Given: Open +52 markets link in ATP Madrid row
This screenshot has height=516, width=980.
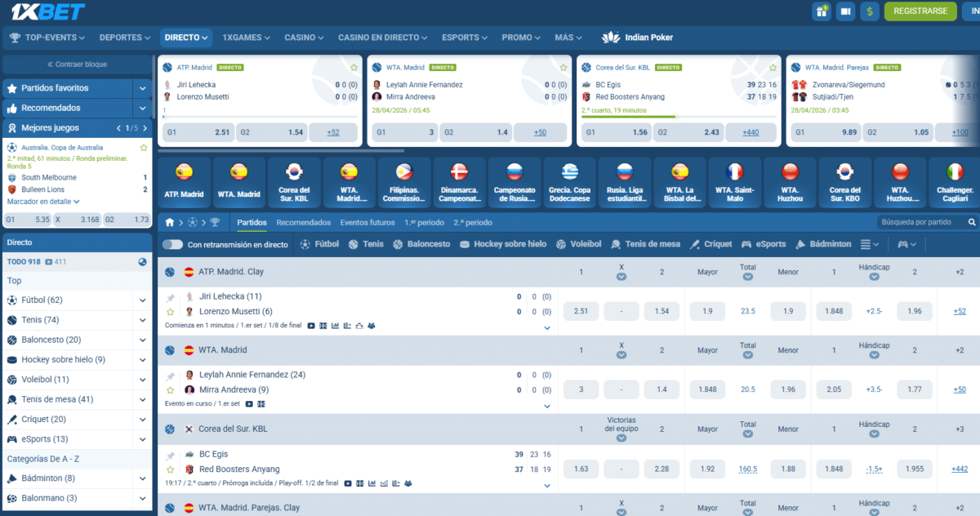Looking at the screenshot, I should (959, 311).
